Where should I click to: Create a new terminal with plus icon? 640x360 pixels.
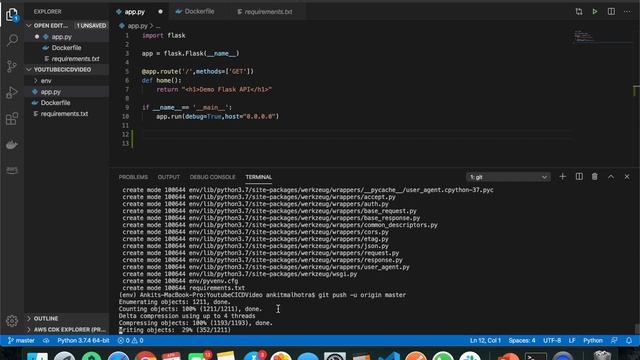[562, 176]
